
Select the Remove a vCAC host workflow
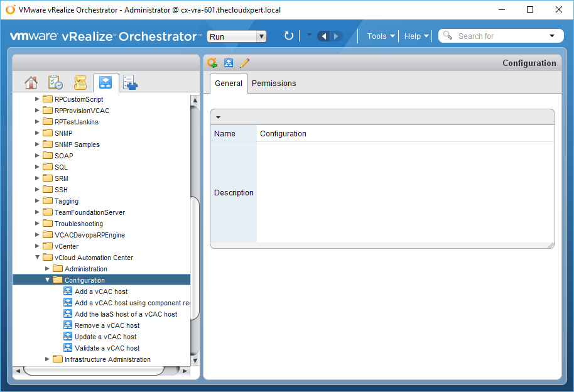tap(107, 325)
